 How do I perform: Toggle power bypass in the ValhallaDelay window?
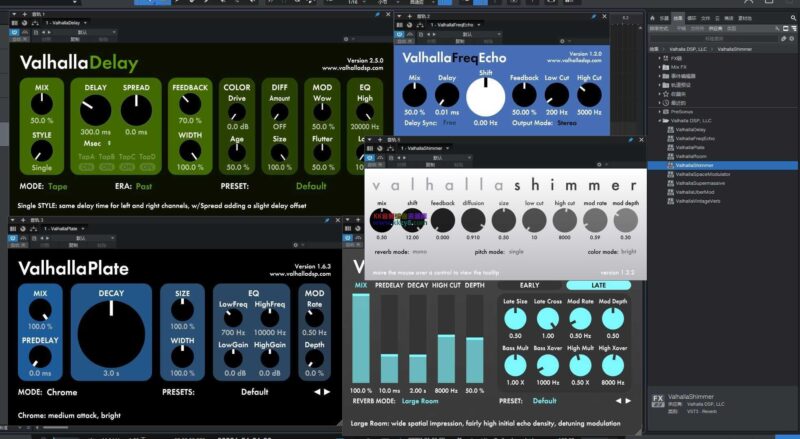coord(15,32)
